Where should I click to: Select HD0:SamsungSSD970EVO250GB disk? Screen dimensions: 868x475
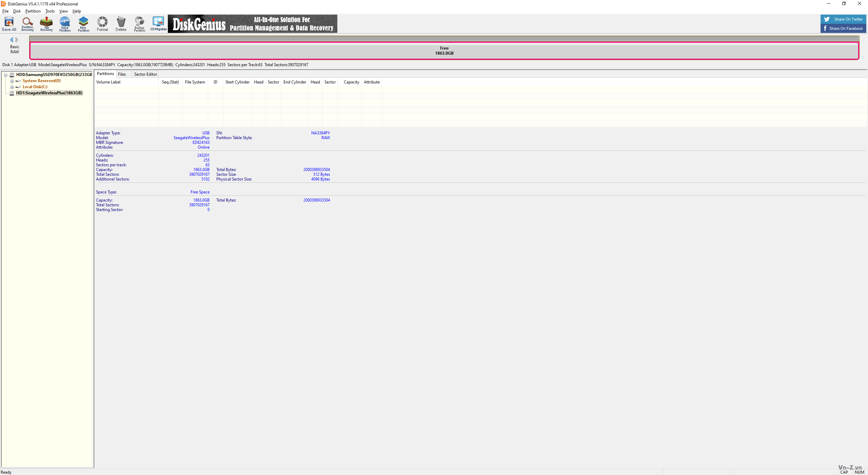[54, 75]
